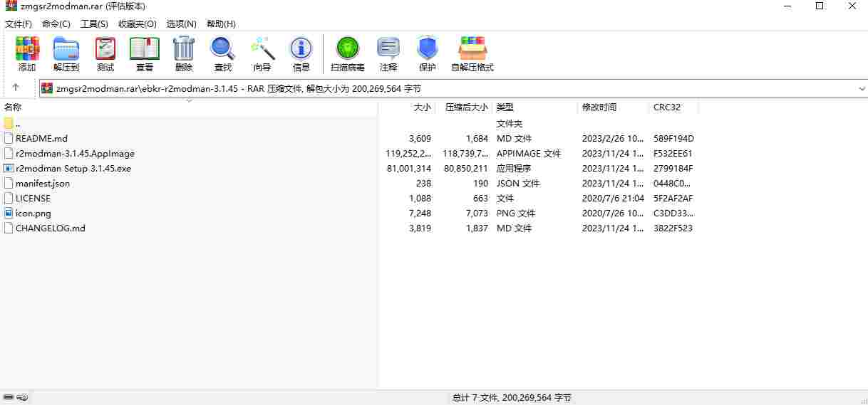Click the 查找 (Find) magnifier icon
Screen dimensions: 868x405
click(x=223, y=49)
